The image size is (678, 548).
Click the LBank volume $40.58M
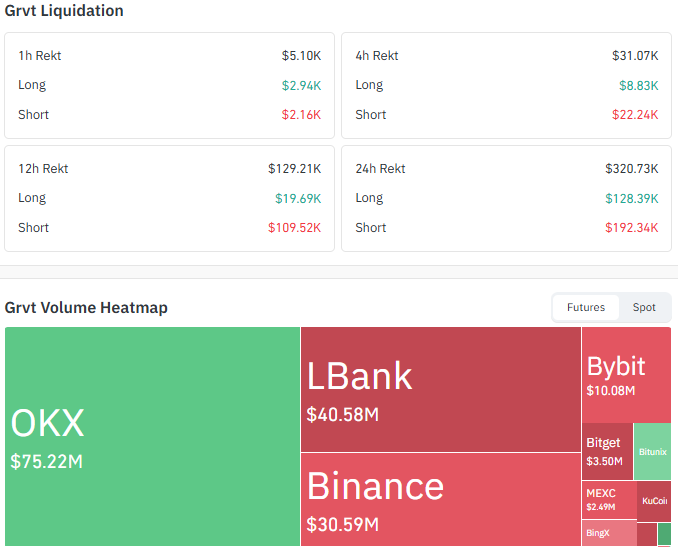[x=342, y=414]
